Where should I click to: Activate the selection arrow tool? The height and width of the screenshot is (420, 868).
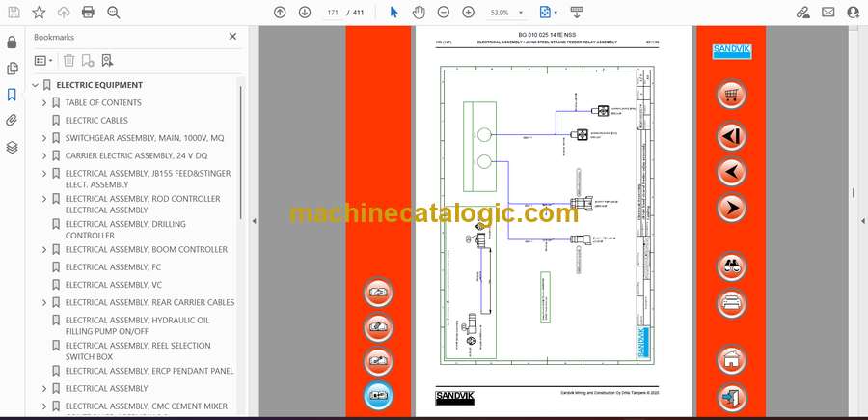pos(393,13)
